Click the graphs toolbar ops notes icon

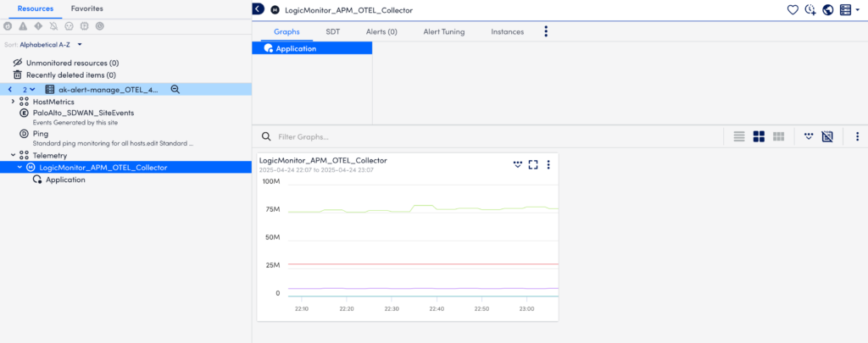click(808, 136)
